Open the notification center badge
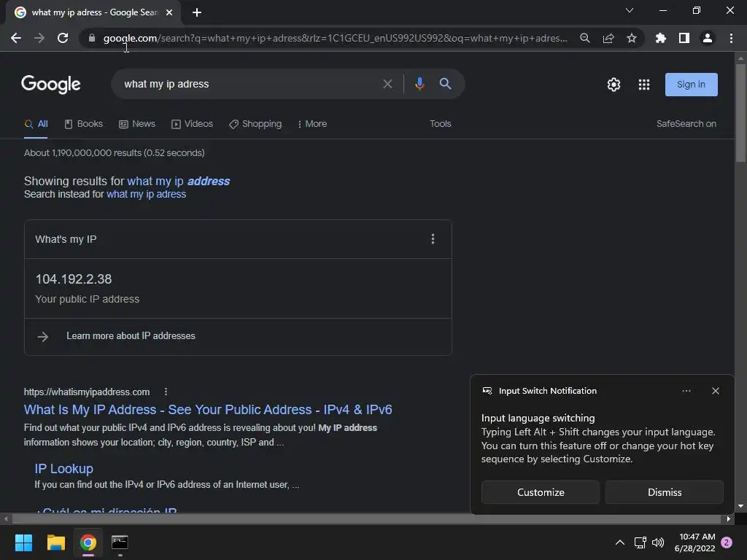This screenshot has height=560, width=747. tap(727, 542)
